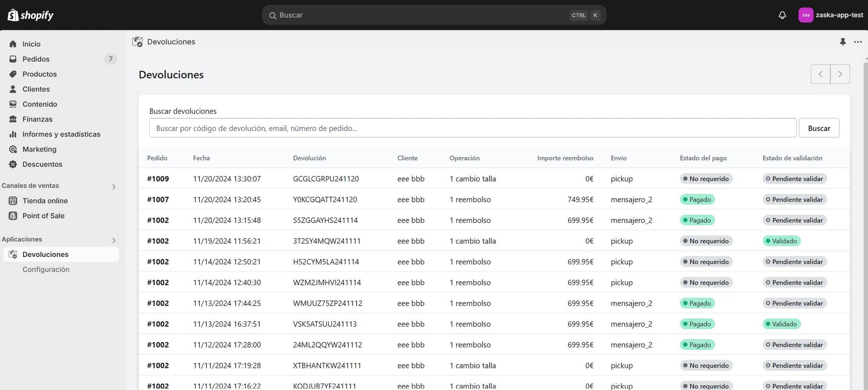Click the Devoluciones header app icon
This screenshot has width=868, height=390.
click(137, 42)
